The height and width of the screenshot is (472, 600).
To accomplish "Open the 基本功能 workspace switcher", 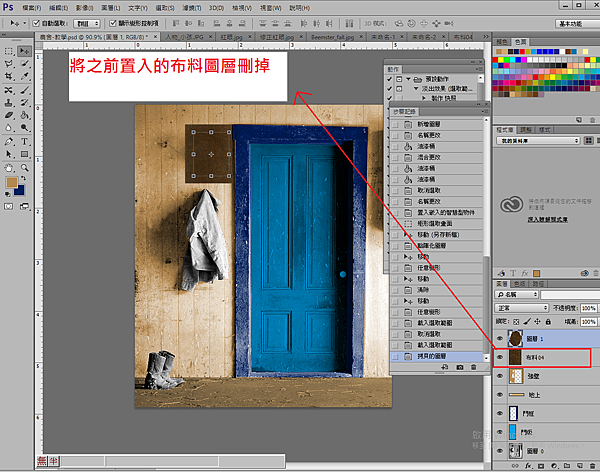I will (x=577, y=24).
